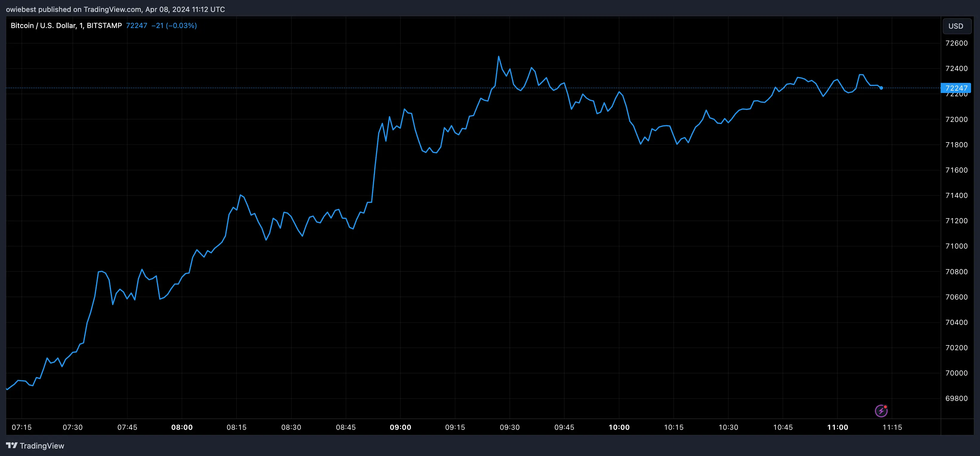This screenshot has height=456, width=980.
Task: Click the TradingView text label at bottom
Action: (43, 445)
